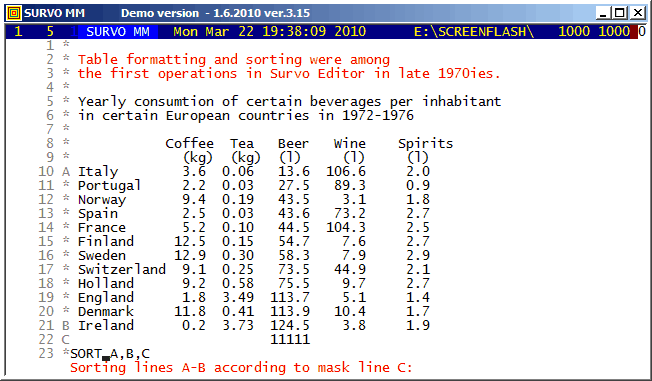Click 'in certain European countries in 1972-1976' line

[x=246, y=116]
